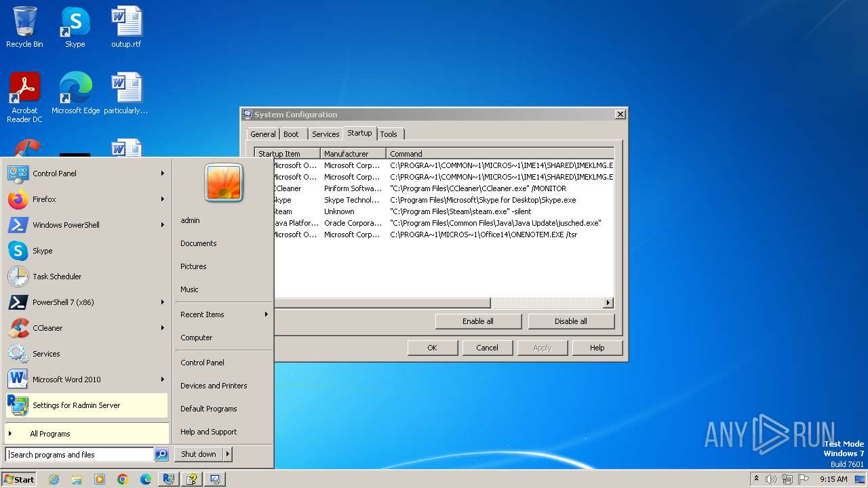Open the Recycle Bin desktop icon
This screenshot has height=488, width=868.
[24, 28]
